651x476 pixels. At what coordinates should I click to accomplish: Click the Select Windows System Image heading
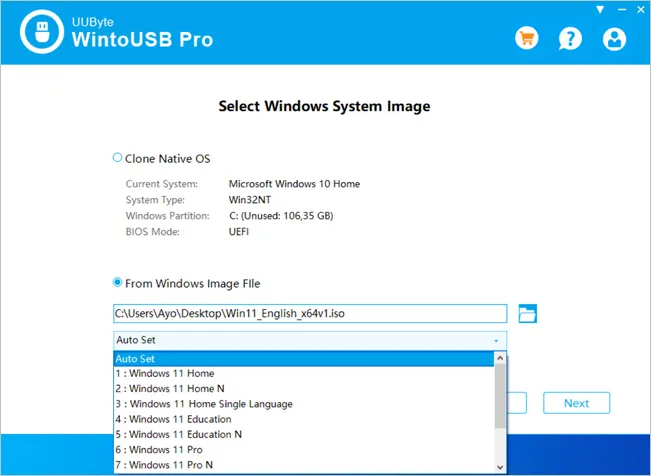(x=324, y=106)
